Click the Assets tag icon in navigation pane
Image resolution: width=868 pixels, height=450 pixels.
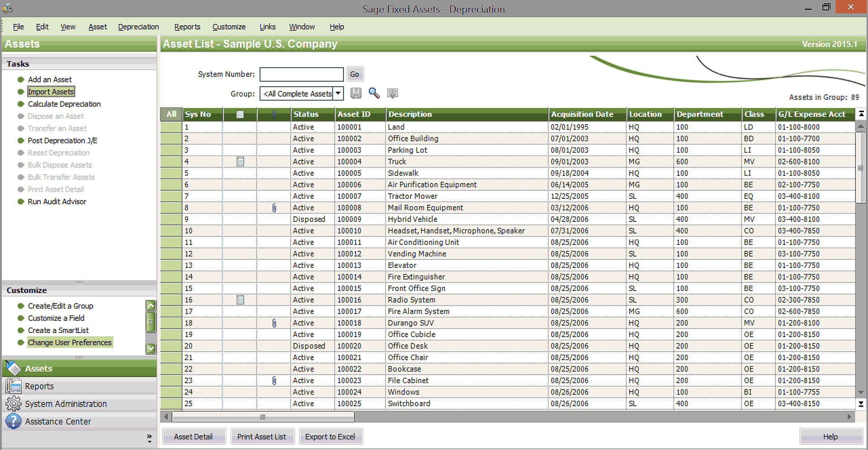pyautogui.click(x=14, y=369)
